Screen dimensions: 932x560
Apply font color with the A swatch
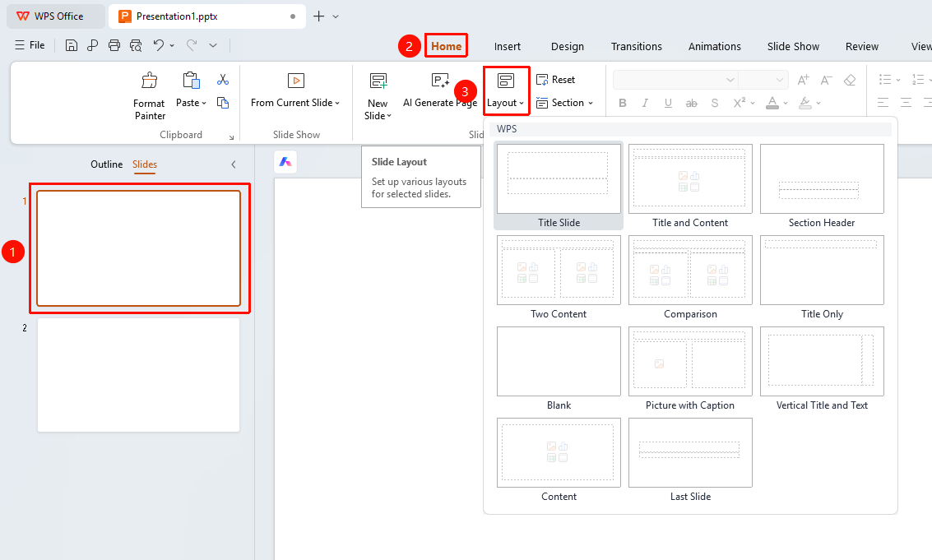(772, 103)
